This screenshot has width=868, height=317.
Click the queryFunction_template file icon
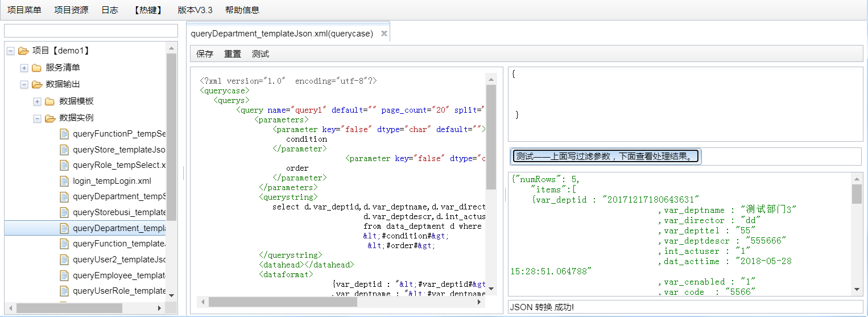[x=64, y=244]
